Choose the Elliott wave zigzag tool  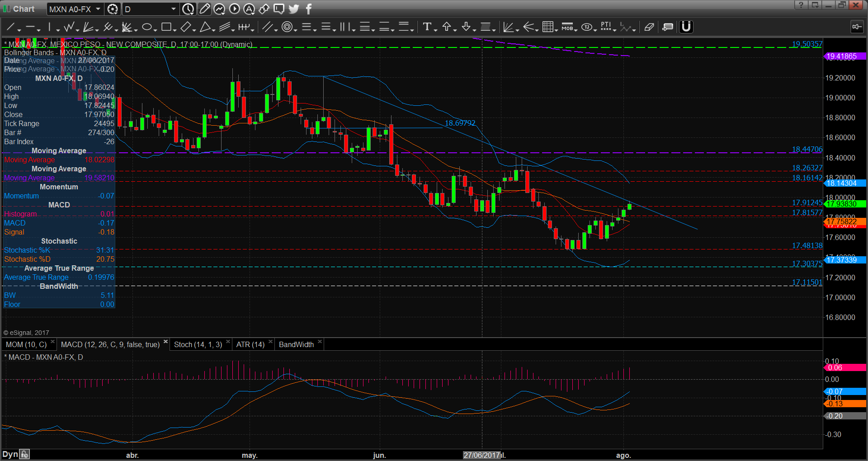point(69,27)
